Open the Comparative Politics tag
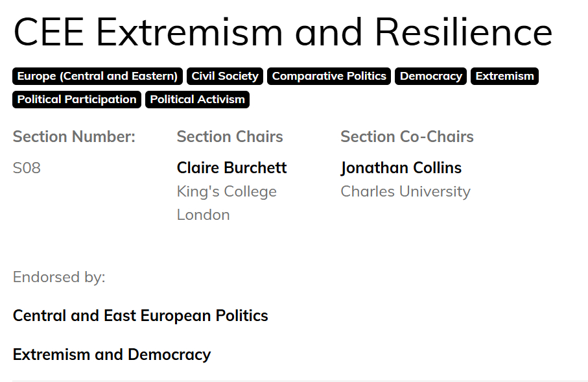 pyautogui.click(x=329, y=77)
